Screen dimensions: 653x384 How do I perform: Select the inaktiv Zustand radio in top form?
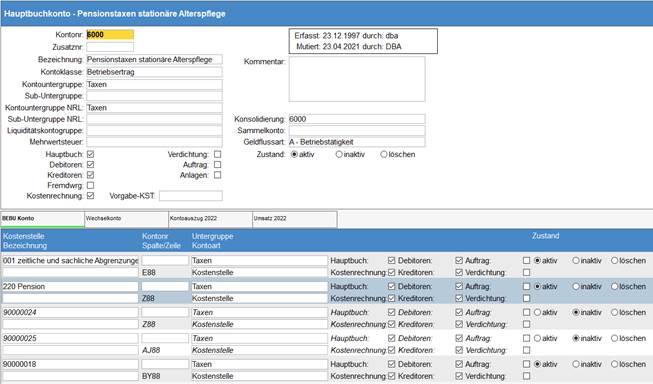tap(339, 154)
